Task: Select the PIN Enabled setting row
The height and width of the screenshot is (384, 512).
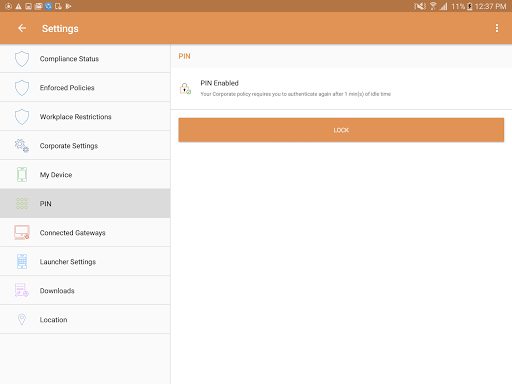Action: [x=341, y=89]
